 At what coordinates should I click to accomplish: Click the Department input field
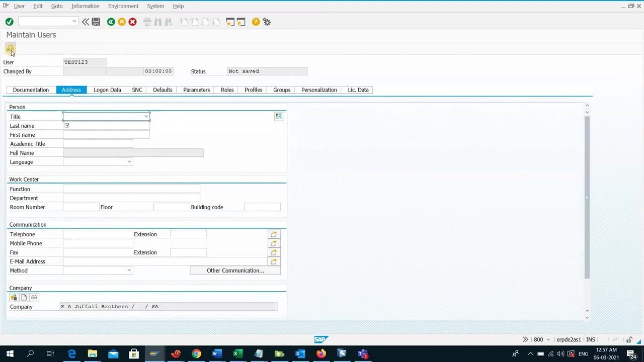click(x=131, y=198)
